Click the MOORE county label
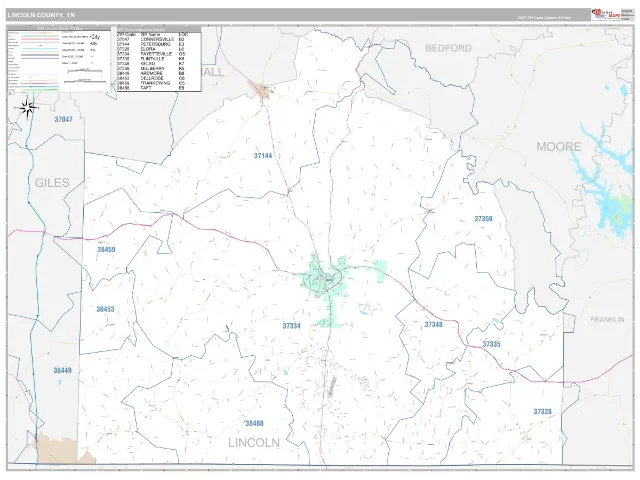The height and width of the screenshot is (480, 640). tap(558, 147)
